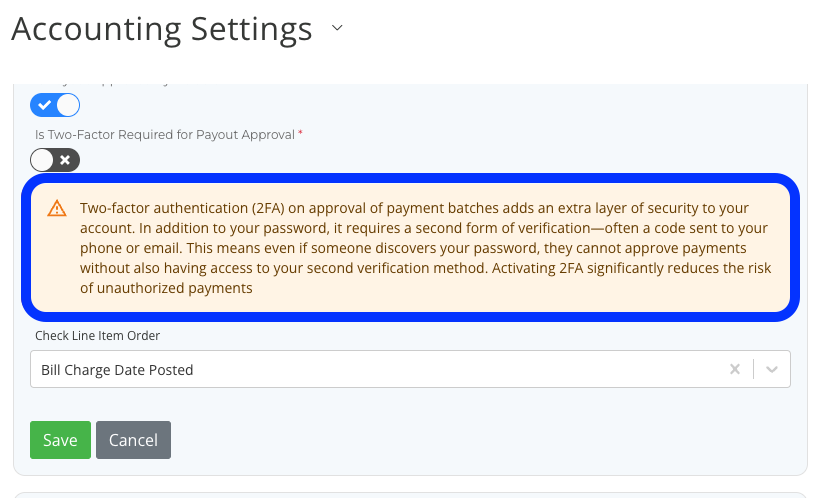Click the Check Line Item Order label
The image size is (834, 498).
coord(97,336)
